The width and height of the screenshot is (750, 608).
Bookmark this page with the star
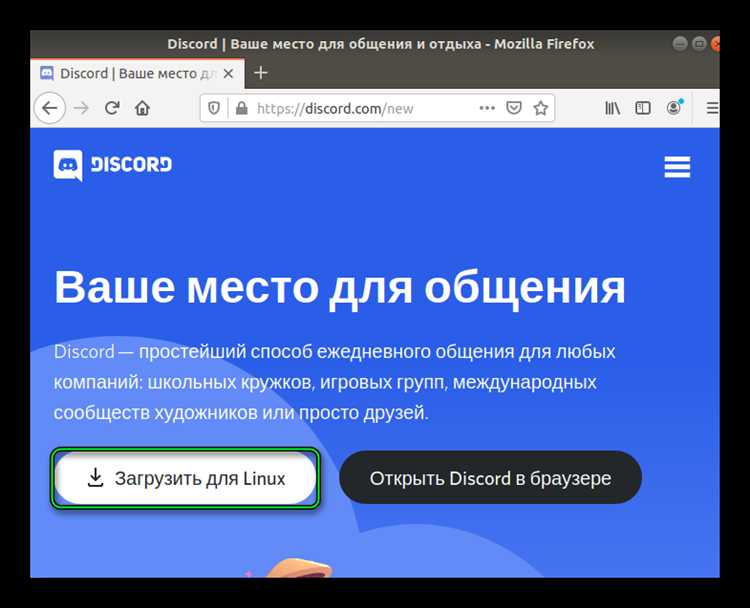pyautogui.click(x=540, y=109)
